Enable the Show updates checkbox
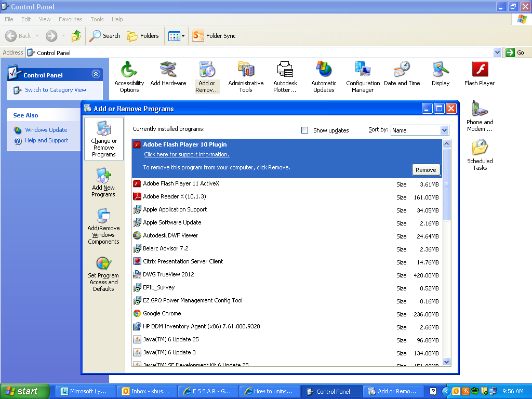The width and height of the screenshot is (532, 399). click(x=305, y=130)
